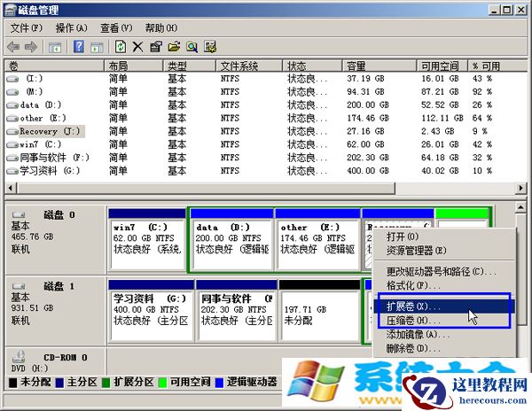Image resolution: width=532 pixels, height=411 pixels.
Task: Click the CD-ROM 0 drive icon
Action: pyautogui.click(x=19, y=357)
